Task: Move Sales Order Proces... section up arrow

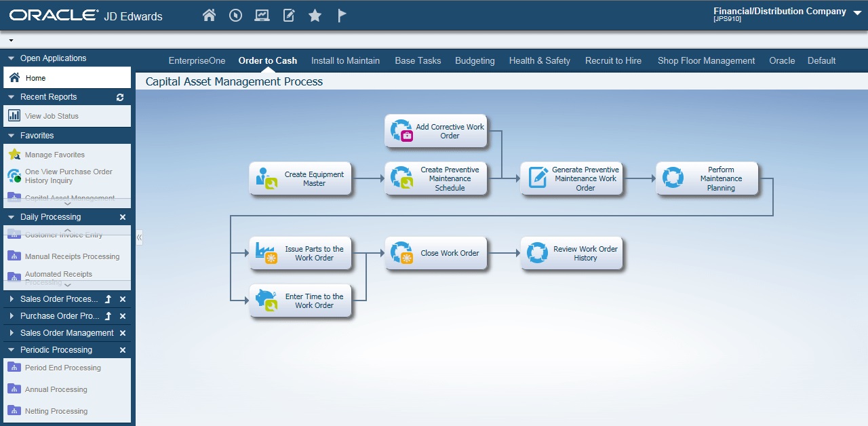Action: click(x=108, y=299)
